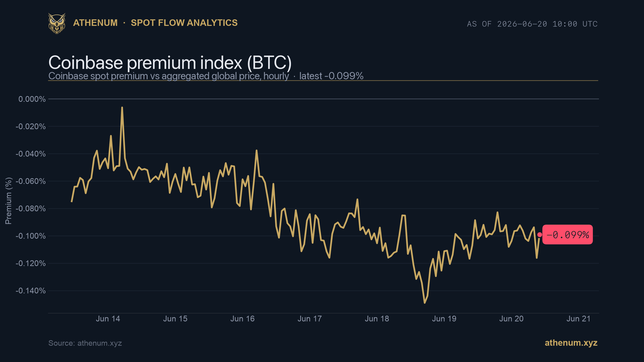
Task: Click the AS OF 2026-06-20 10:00 UTC timestamp
Action: click(532, 24)
